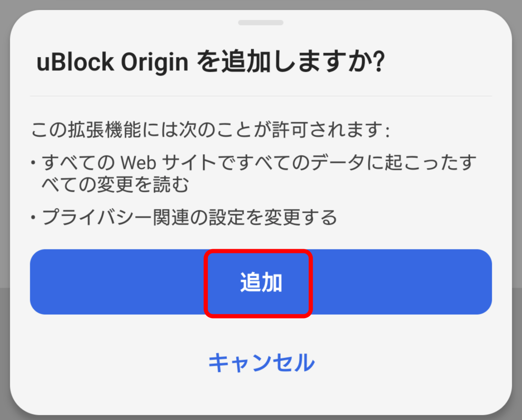Image resolution: width=522 pixels, height=420 pixels.
Task: Select キャンセル to dismiss the dialog
Action: click(261, 362)
